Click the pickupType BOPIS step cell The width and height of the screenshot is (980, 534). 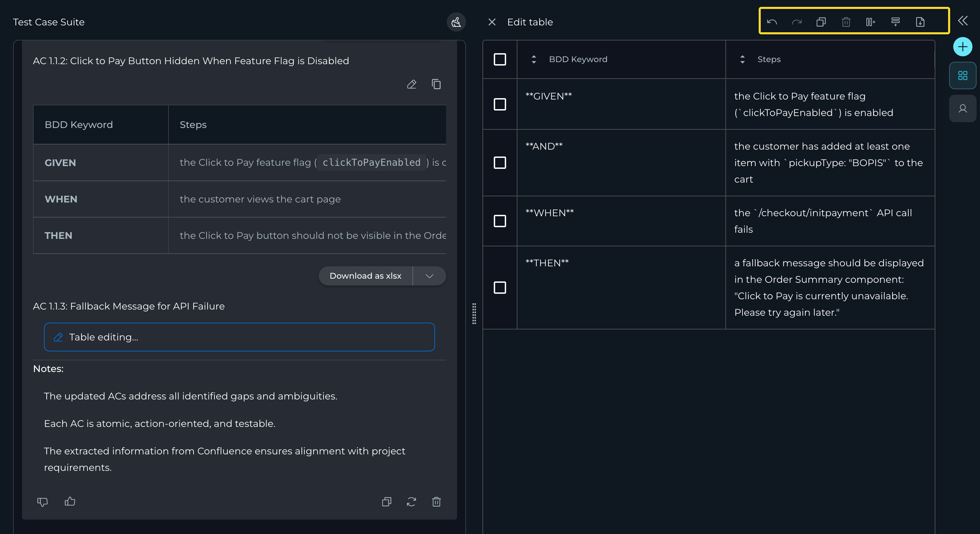tap(830, 163)
